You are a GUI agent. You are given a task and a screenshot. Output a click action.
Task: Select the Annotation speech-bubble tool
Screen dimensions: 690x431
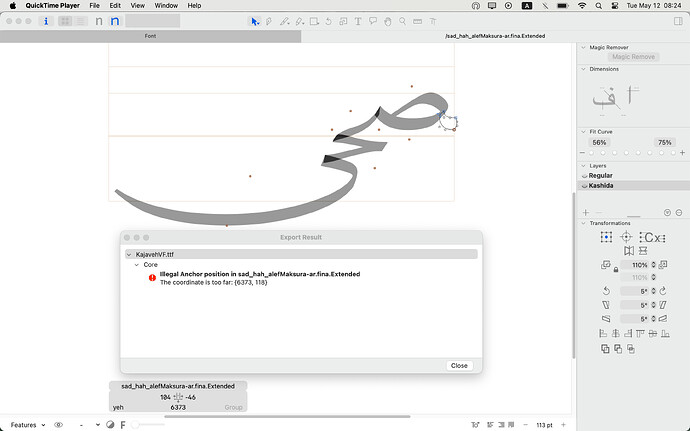(x=373, y=21)
